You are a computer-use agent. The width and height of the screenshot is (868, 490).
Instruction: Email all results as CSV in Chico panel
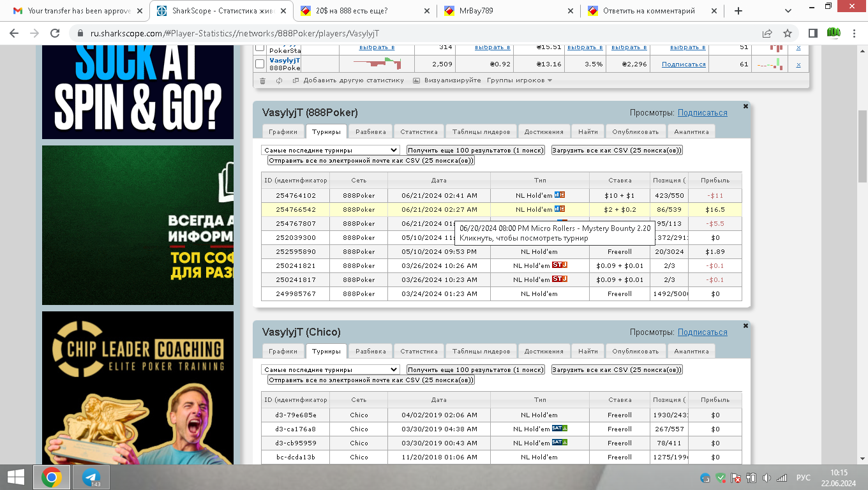[x=371, y=380]
